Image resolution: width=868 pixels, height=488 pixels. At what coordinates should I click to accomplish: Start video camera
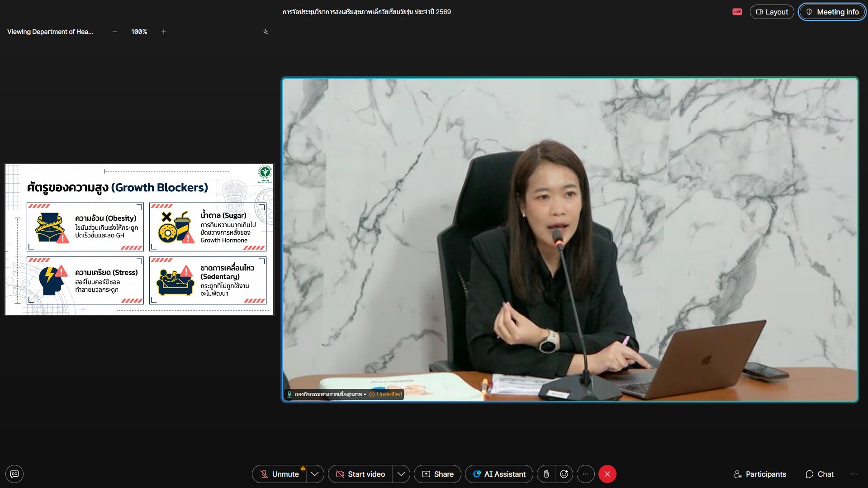pos(360,474)
